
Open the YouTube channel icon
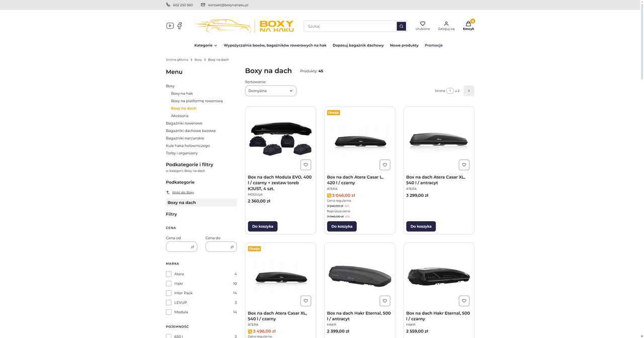170,26
